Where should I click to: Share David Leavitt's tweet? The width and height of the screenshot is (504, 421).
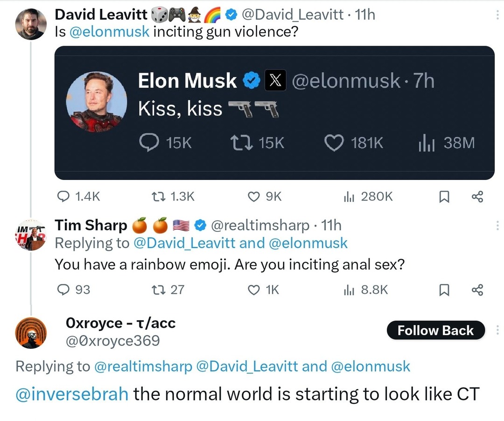coord(477,197)
